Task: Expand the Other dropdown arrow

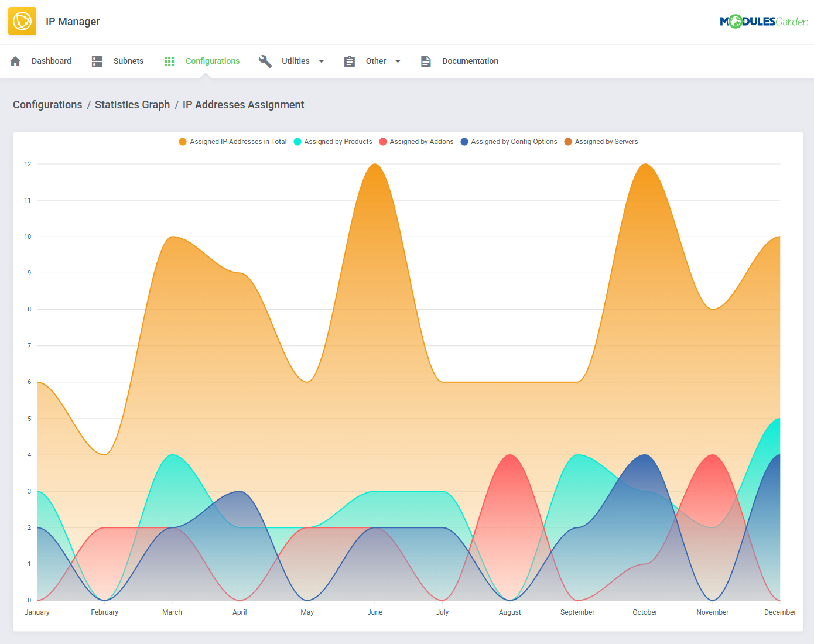Action: tap(398, 61)
